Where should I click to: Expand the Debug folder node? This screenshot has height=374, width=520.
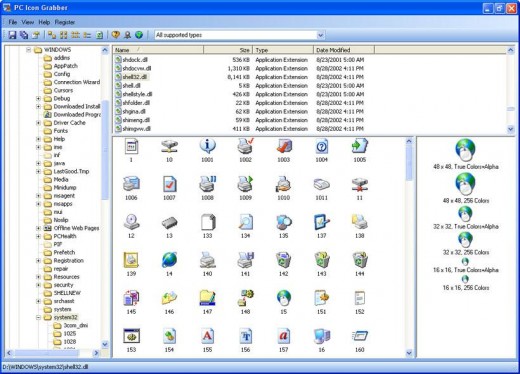click(x=38, y=99)
